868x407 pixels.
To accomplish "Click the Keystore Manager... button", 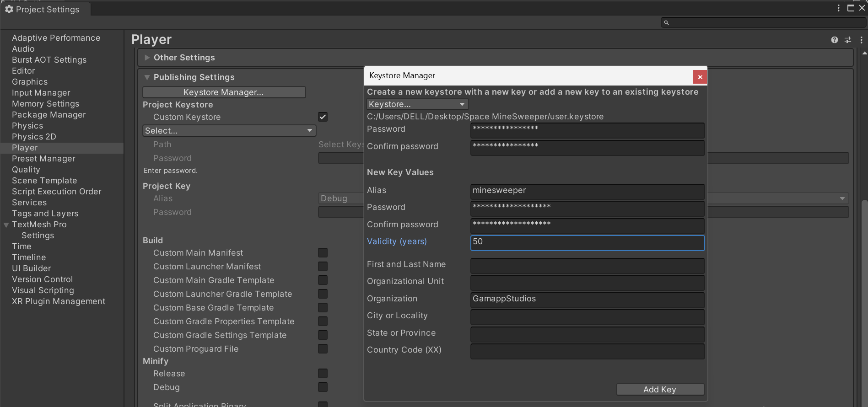I will pos(224,92).
